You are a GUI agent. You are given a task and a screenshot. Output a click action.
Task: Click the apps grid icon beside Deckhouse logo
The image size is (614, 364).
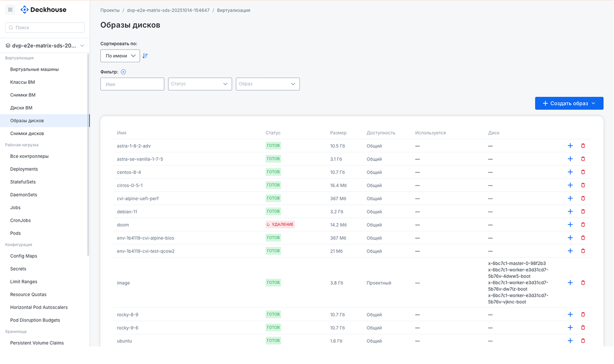(10, 9)
